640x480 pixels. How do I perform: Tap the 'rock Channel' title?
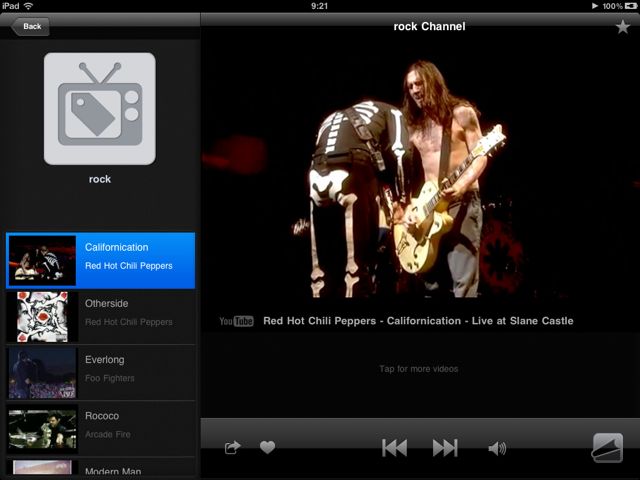pos(429,27)
